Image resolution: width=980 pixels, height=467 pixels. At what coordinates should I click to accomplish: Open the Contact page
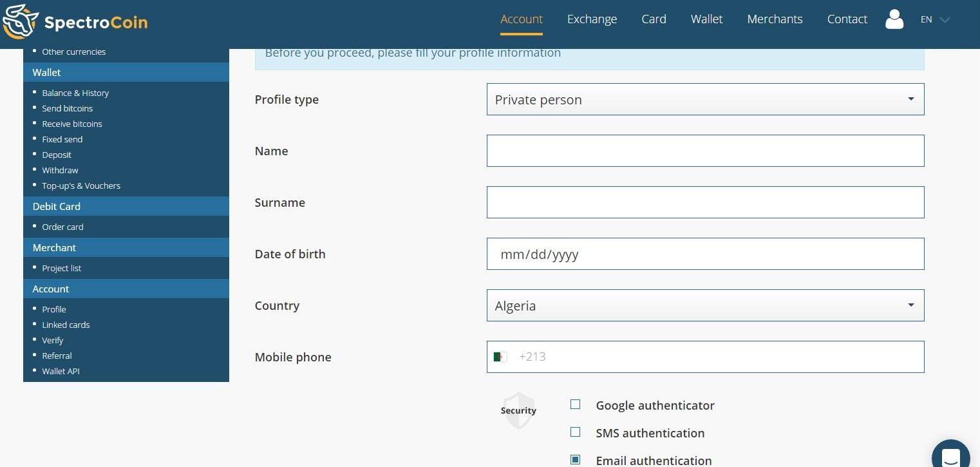coord(847,19)
